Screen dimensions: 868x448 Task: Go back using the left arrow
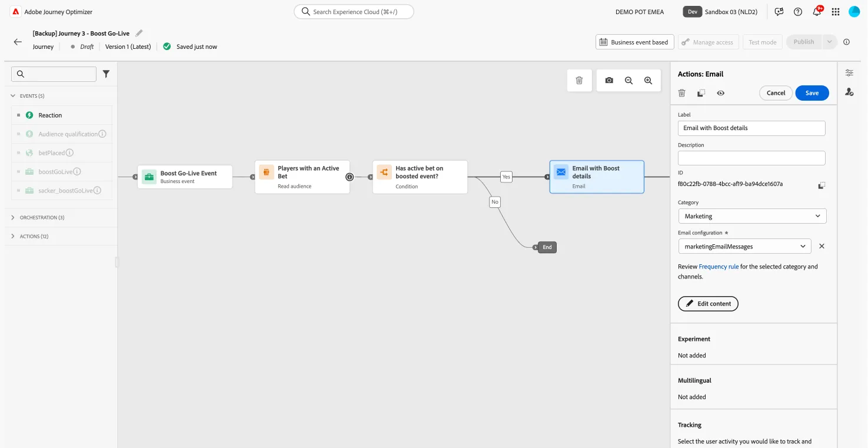pos(18,42)
